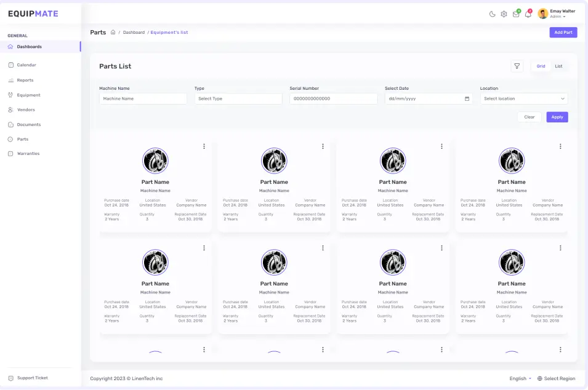Click the first part's thumbnail image
588x390 pixels.
pyautogui.click(x=155, y=161)
